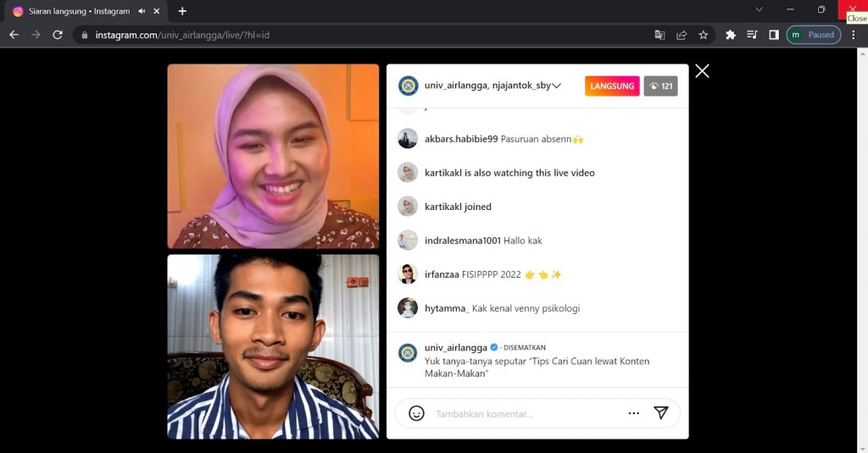Reload the Instagram page
This screenshot has height=453, width=868.
coord(58,35)
